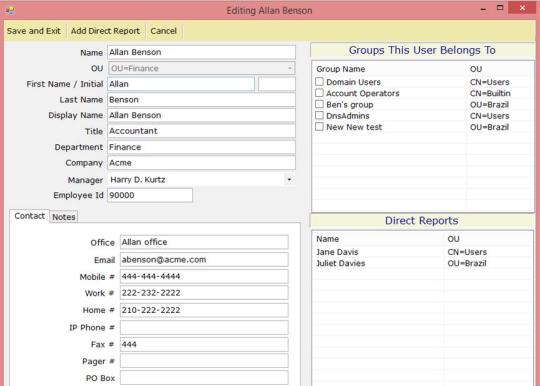Close the Editing Allan Benson window
540x386 pixels.
point(522,8)
